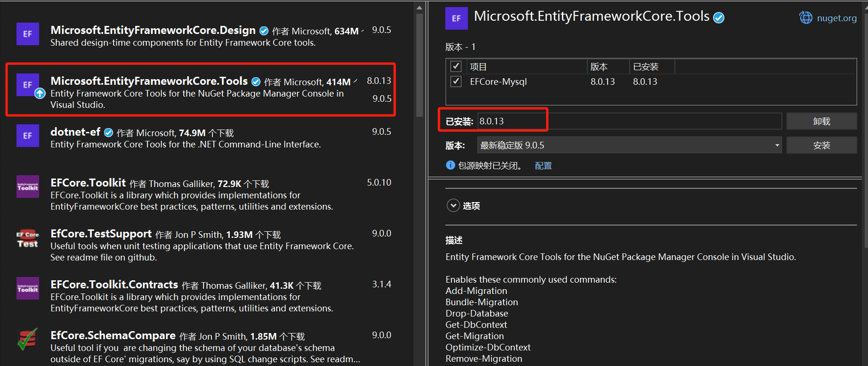This screenshot has width=868, height=366.
Task: Select the Microsoft.EntityFrameworkCore.Tools package title in list
Action: pyautogui.click(x=149, y=81)
